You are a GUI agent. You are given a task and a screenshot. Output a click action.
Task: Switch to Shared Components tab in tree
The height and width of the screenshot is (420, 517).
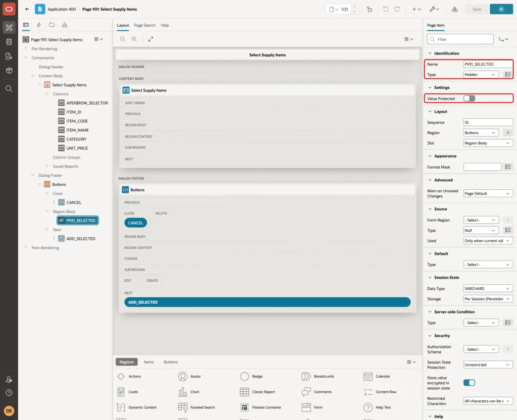pyautogui.click(x=65, y=25)
